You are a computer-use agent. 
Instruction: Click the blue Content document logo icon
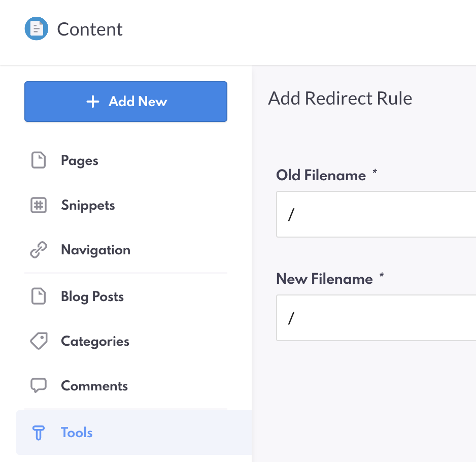[37, 29]
